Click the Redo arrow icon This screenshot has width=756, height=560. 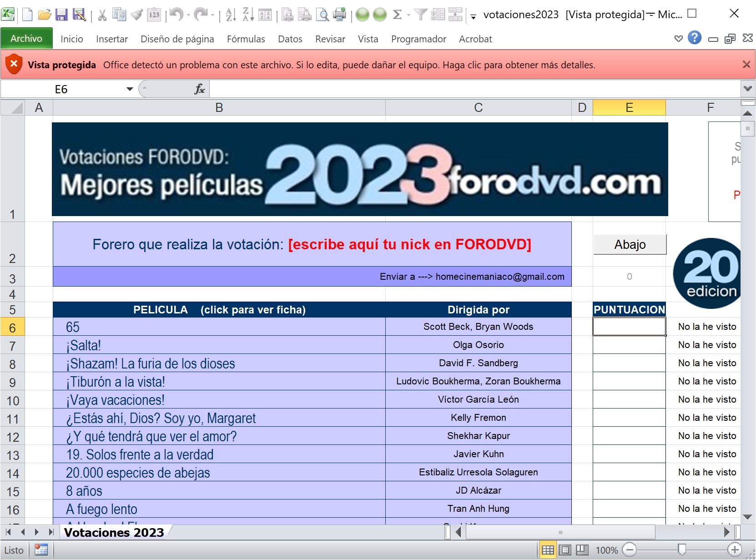(x=201, y=15)
